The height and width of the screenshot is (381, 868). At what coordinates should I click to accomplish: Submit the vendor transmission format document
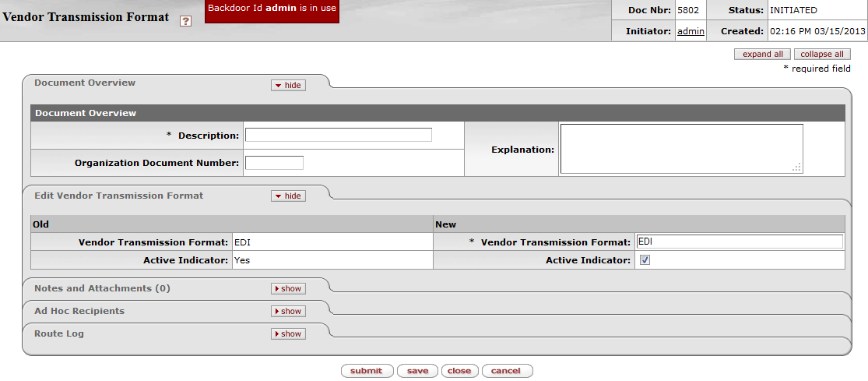tap(367, 371)
